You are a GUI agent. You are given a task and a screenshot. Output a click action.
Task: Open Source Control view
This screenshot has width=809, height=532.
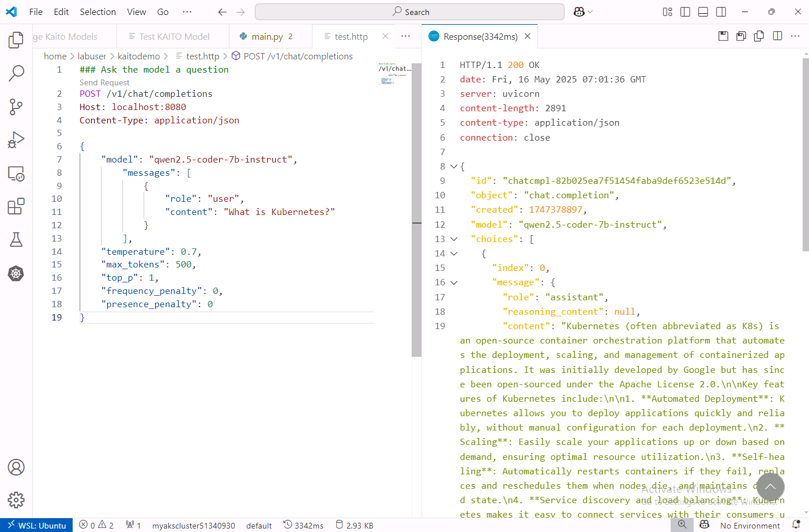pyautogui.click(x=16, y=107)
